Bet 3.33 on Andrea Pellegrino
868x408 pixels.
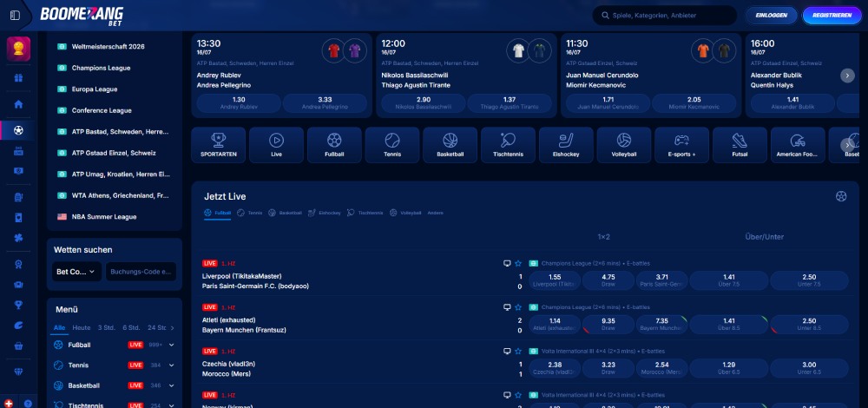point(325,103)
